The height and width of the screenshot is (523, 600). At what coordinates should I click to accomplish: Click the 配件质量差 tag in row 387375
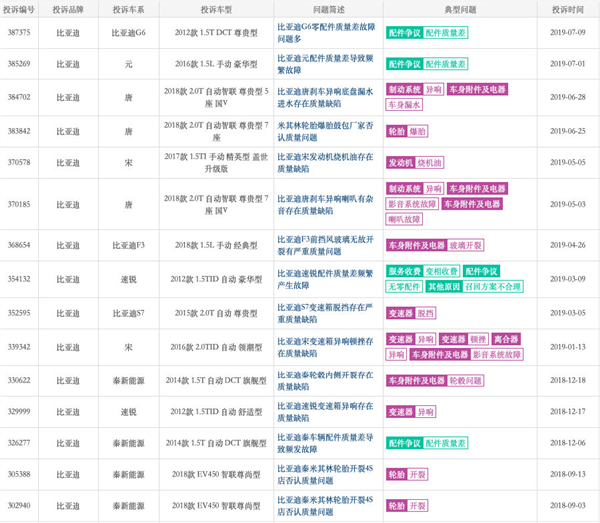pos(445,33)
